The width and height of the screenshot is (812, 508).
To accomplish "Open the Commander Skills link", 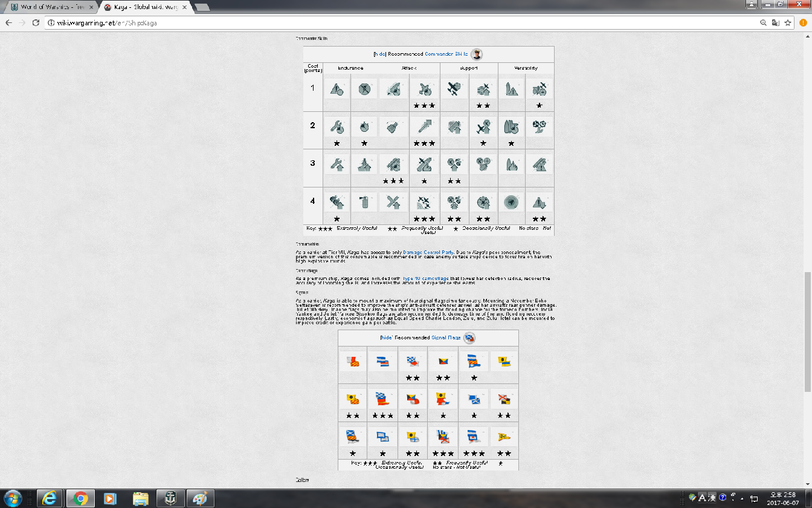I will (x=446, y=54).
